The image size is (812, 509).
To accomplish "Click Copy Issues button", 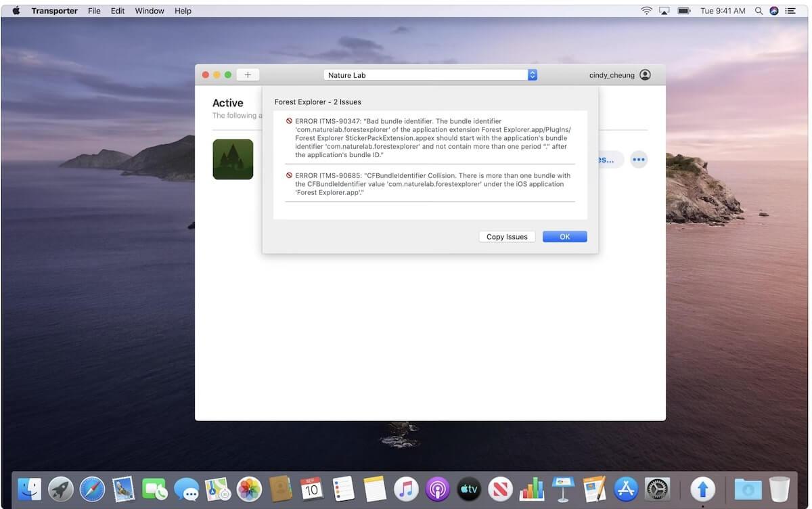I will [507, 237].
